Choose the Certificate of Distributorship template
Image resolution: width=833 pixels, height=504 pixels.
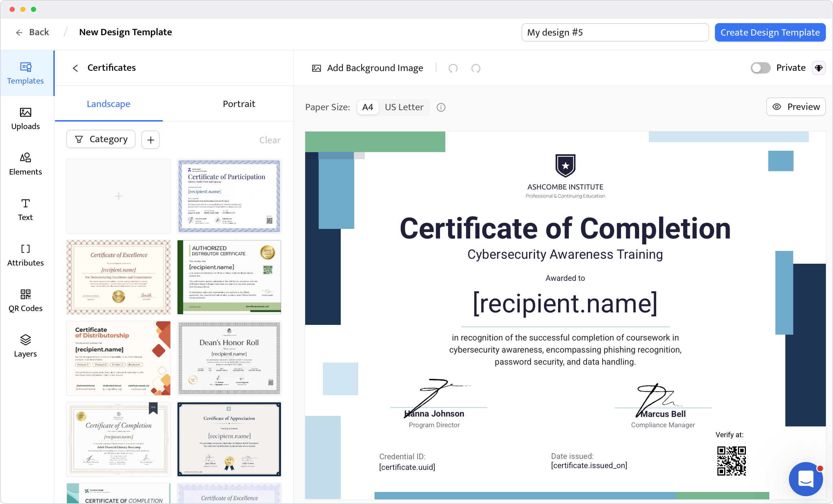point(118,358)
